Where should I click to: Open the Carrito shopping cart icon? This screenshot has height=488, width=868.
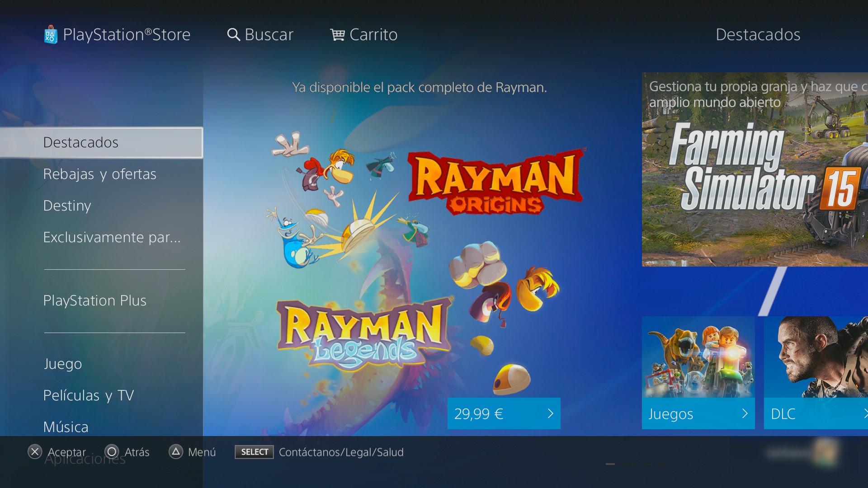click(x=338, y=35)
